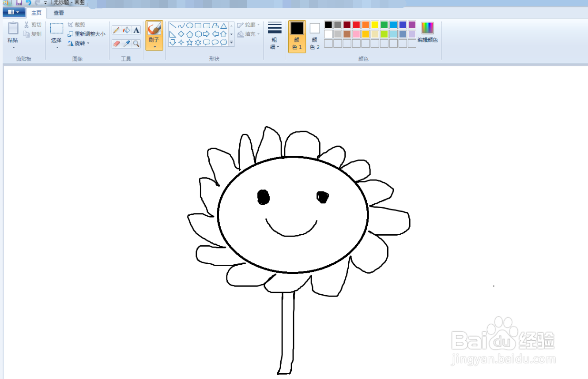Screen dimensions: 588x379
Task: Choose the Diamond shape
Action: (181, 34)
